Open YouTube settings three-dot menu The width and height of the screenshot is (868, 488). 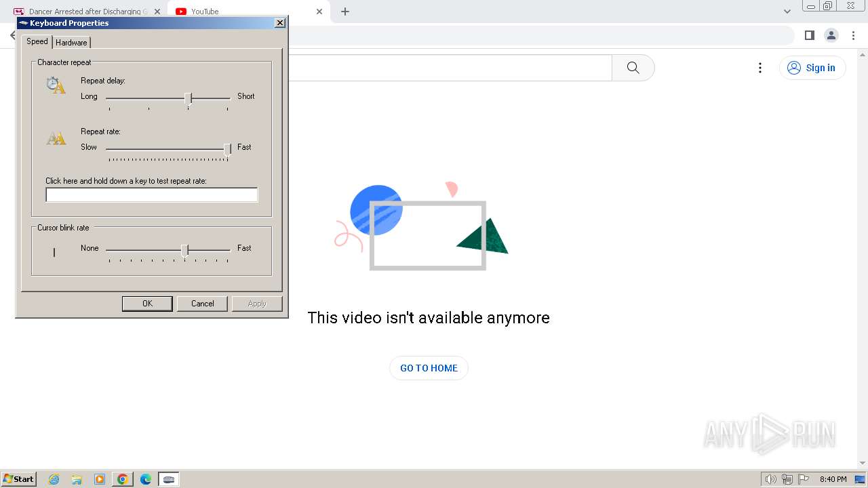point(760,68)
